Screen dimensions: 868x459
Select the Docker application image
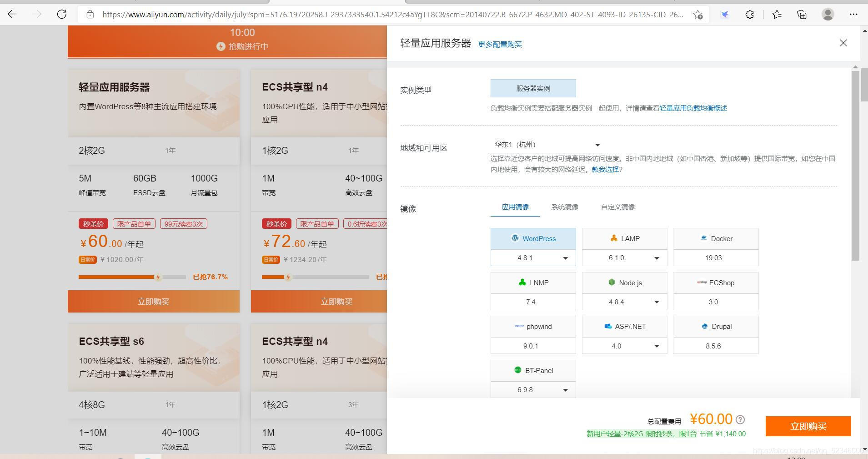716,238
